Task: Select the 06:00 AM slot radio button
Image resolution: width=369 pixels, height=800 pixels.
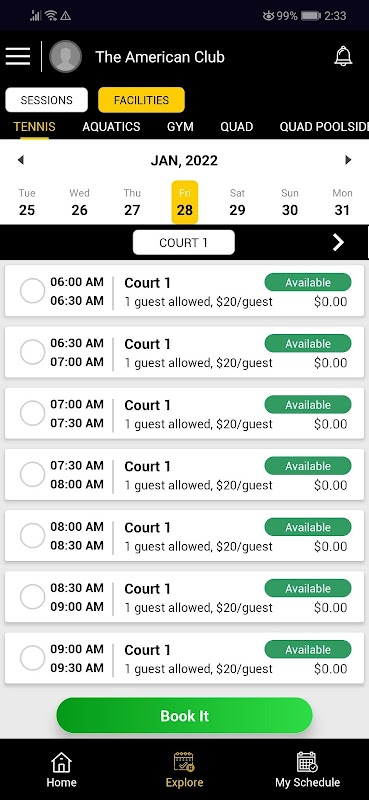Action: [33, 291]
